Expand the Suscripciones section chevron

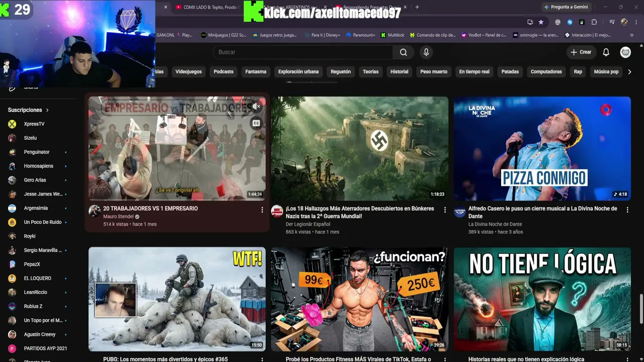point(47,110)
